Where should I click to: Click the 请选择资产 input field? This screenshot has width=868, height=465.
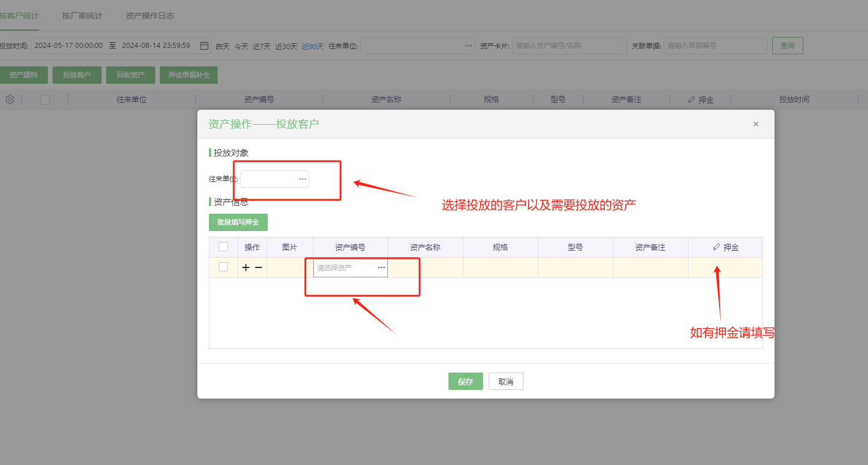click(350, 267)
